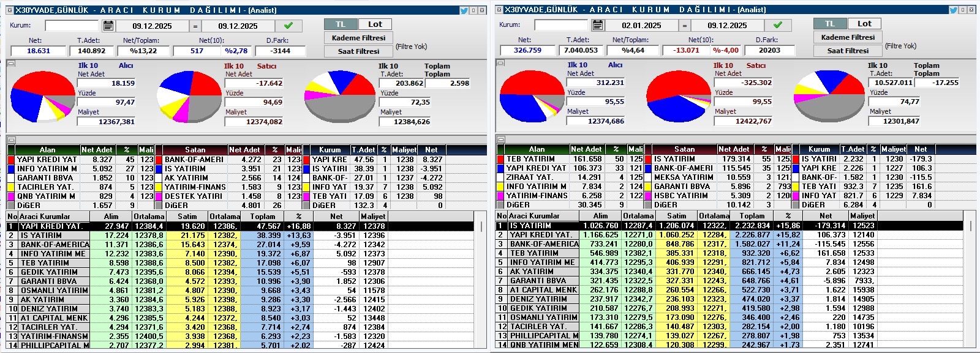The width and height of the screenshot is (980, 353).
Task: Select the TL toggle in right window
Action: tap(830, 24)
